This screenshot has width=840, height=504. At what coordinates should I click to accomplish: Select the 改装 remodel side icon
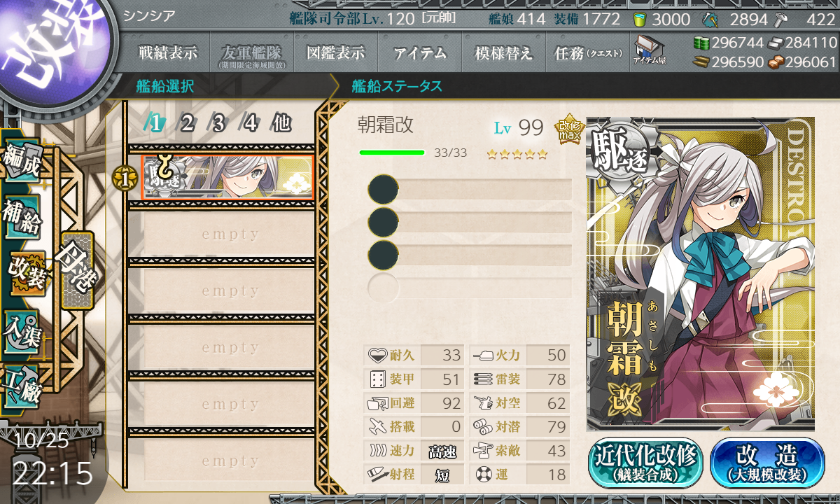click(27, 273)
